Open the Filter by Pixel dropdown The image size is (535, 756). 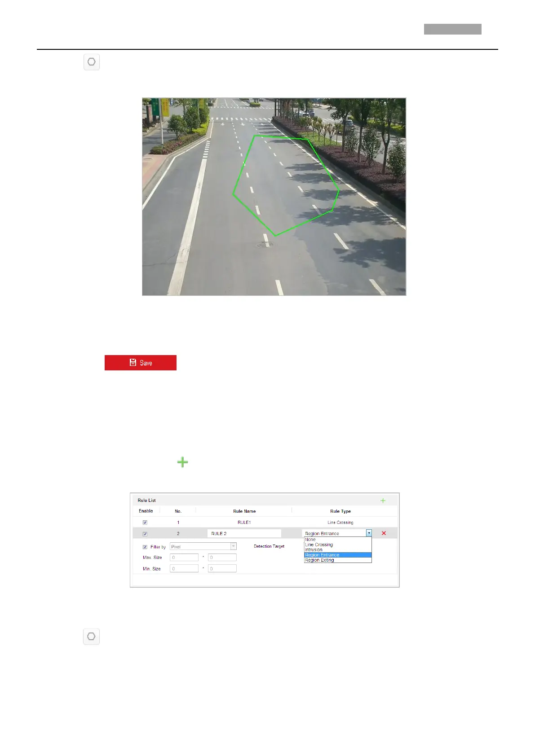click(x=203, y=546)
